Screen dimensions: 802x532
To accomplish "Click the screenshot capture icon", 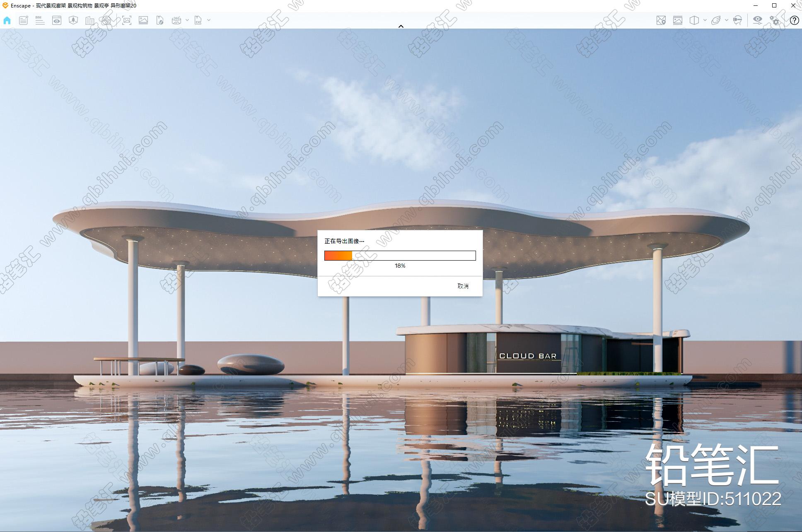I will point(127,20).
